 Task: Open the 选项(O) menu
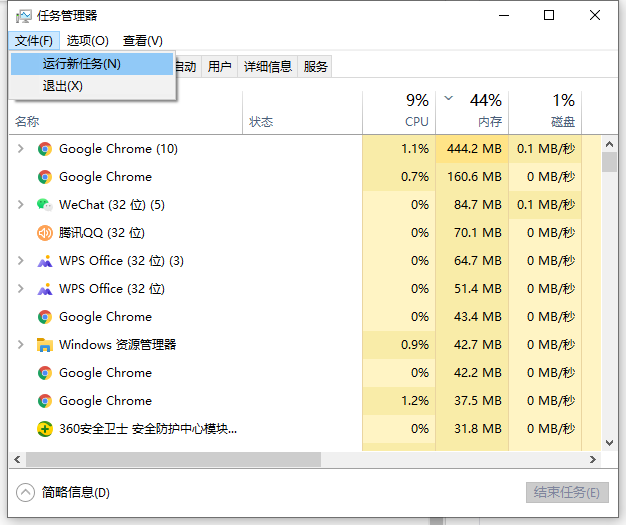click(88, 41)
